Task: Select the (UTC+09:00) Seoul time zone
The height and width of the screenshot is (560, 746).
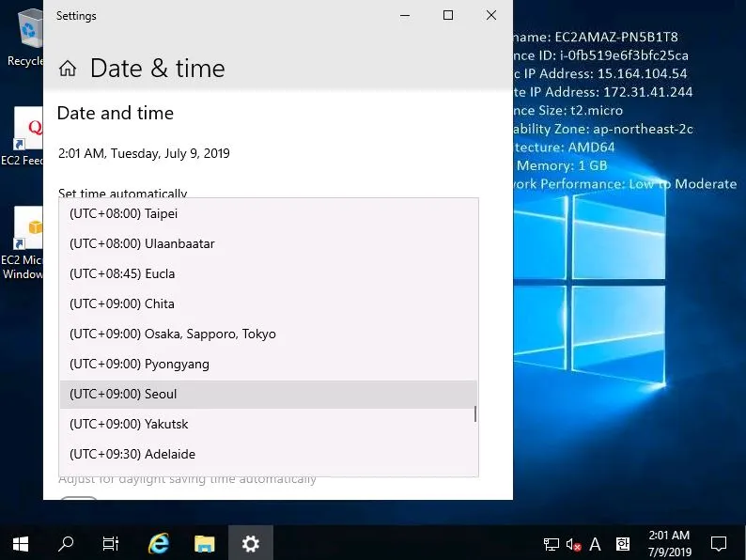Action: [x=268, y=394]
